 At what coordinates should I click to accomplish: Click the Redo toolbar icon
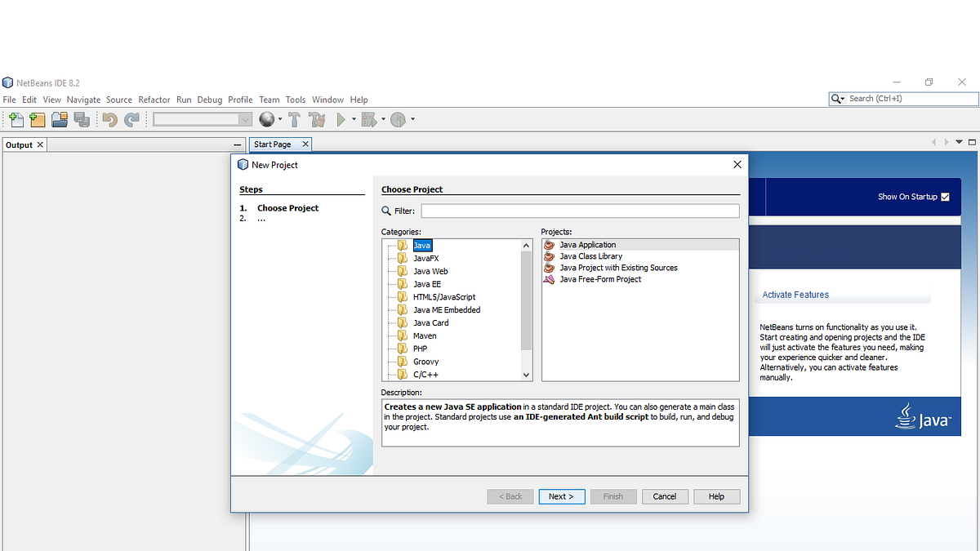click(131, 120)
